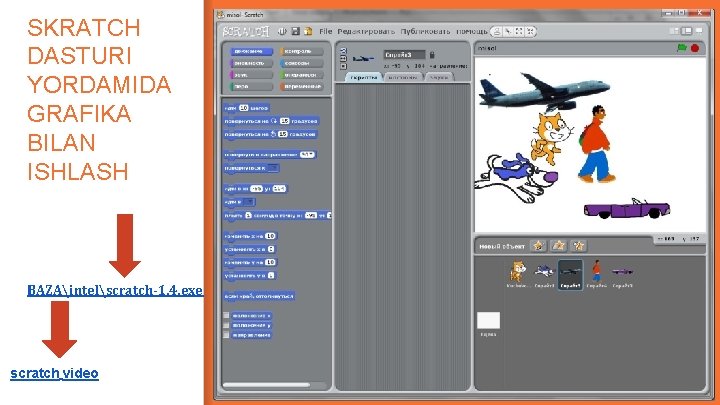Open the File menu
Screen dimensions: 720x405
326,31
